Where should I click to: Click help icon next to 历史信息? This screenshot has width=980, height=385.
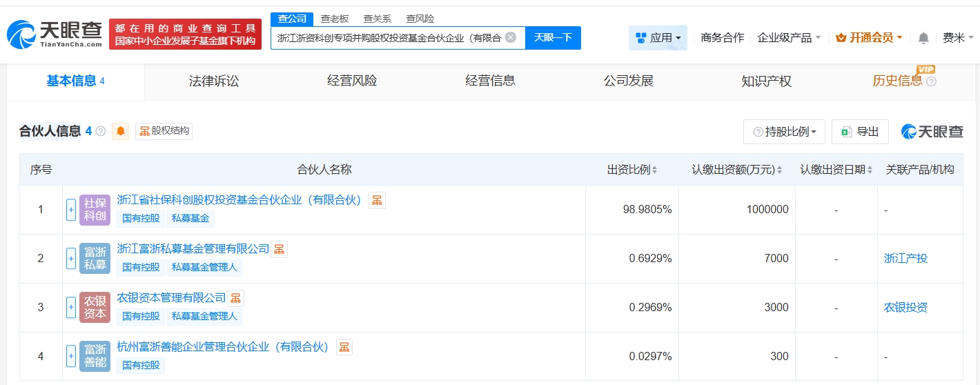(x=931, y=81)
